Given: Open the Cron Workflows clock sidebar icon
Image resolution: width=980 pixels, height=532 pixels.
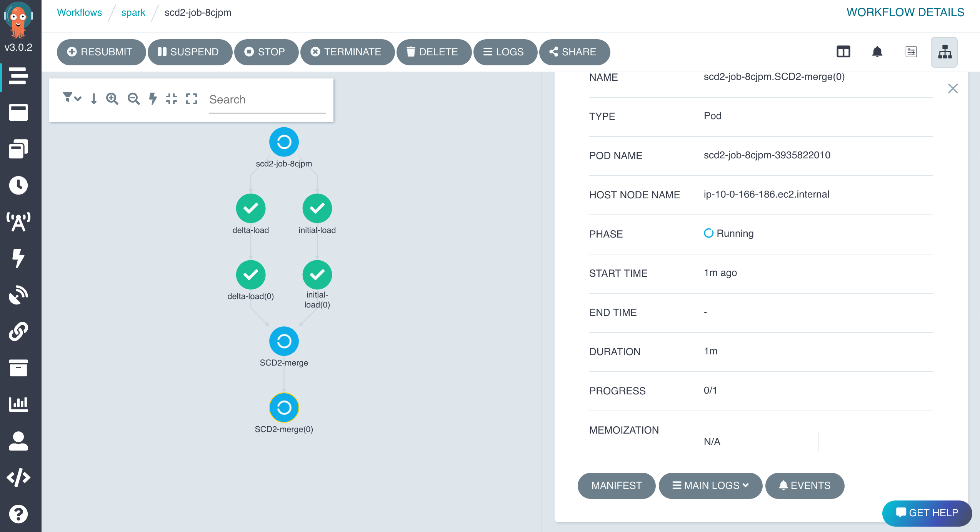Looking at the screenshot, I should click(x=18, y=185).
